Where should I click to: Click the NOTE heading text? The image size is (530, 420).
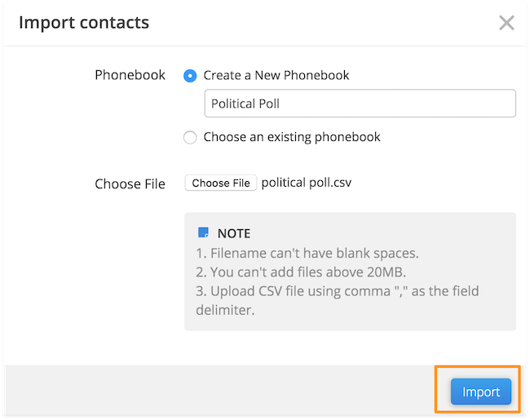click(234, 233)
